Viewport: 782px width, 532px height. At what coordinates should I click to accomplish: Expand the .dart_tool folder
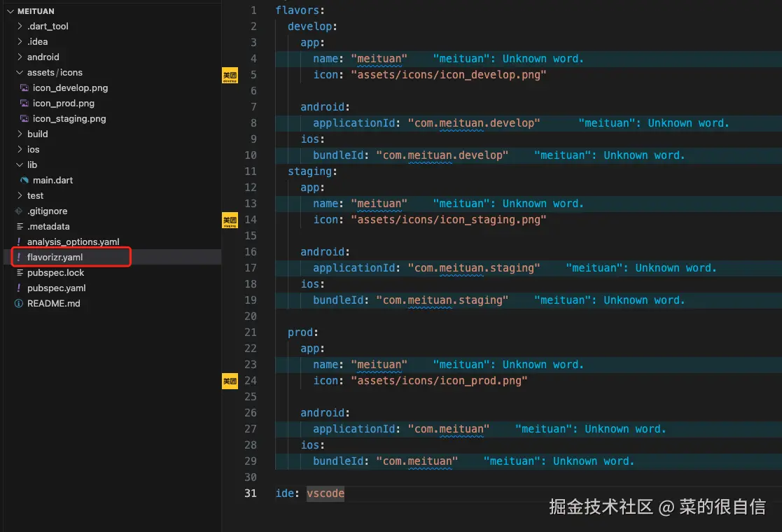(20, 26)
